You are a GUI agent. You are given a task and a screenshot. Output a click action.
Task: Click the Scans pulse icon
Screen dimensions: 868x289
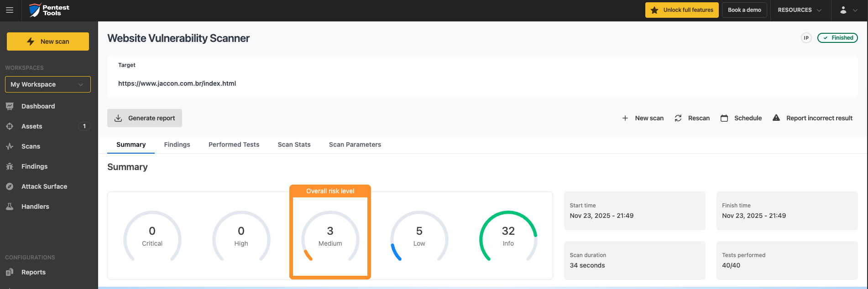point(10,146)
